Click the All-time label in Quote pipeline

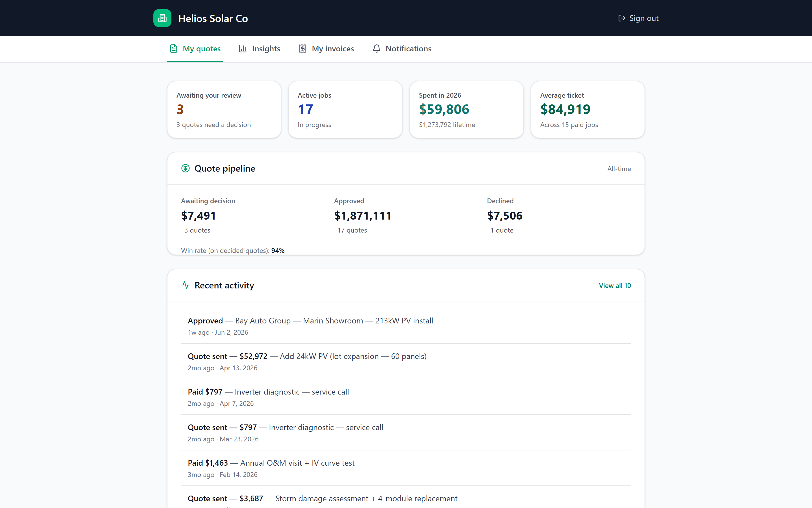pos(619,169)
